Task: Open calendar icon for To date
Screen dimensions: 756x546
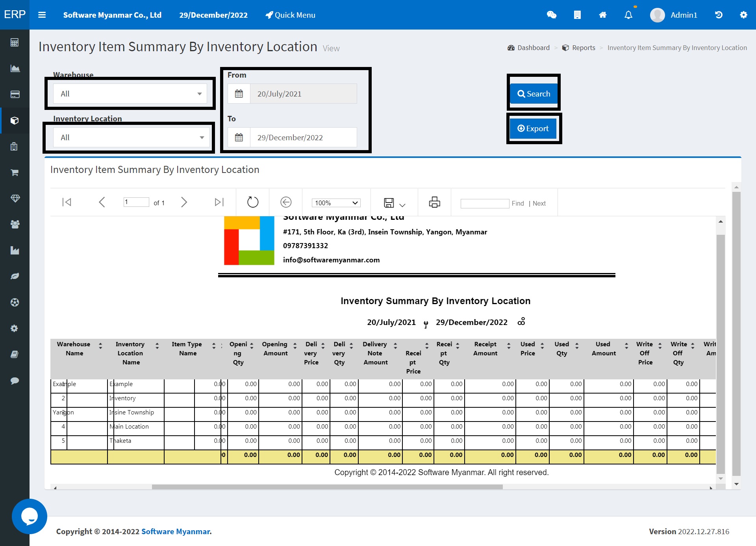Action: coord(239,137)
